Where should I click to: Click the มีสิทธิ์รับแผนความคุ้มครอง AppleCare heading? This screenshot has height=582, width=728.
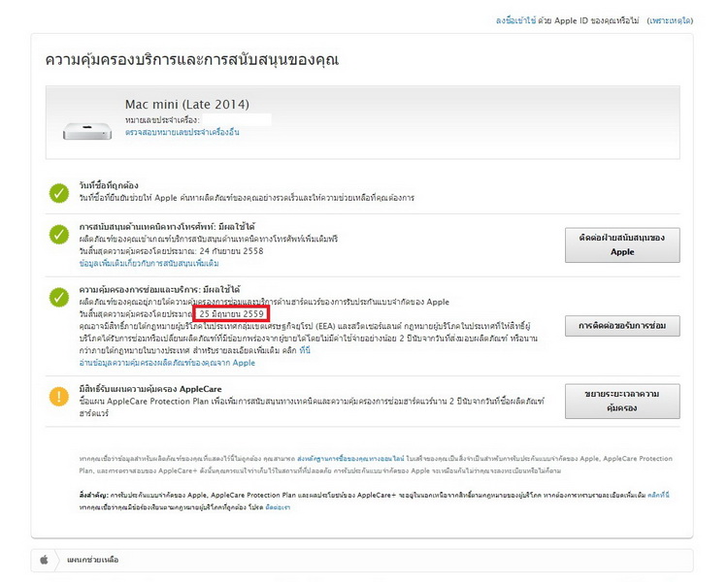tap(149, 389)
